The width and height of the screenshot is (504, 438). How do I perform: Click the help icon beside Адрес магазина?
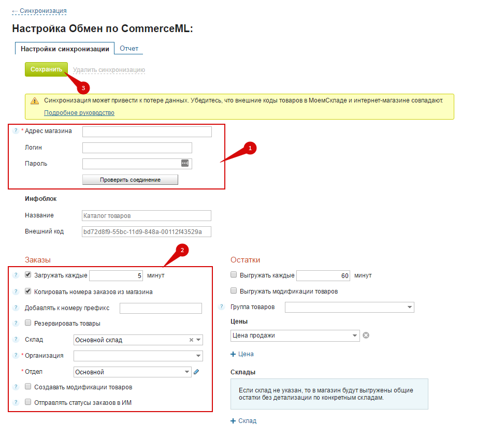16,131
